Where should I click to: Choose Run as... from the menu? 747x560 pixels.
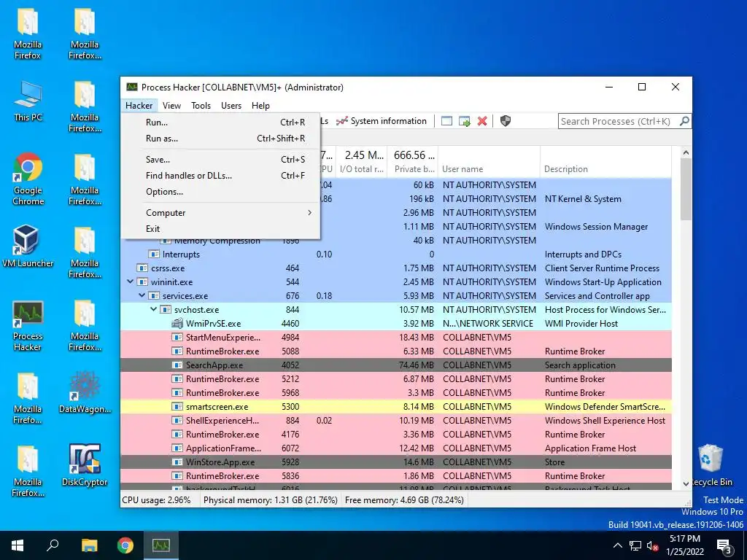click(x=220, y=138)
